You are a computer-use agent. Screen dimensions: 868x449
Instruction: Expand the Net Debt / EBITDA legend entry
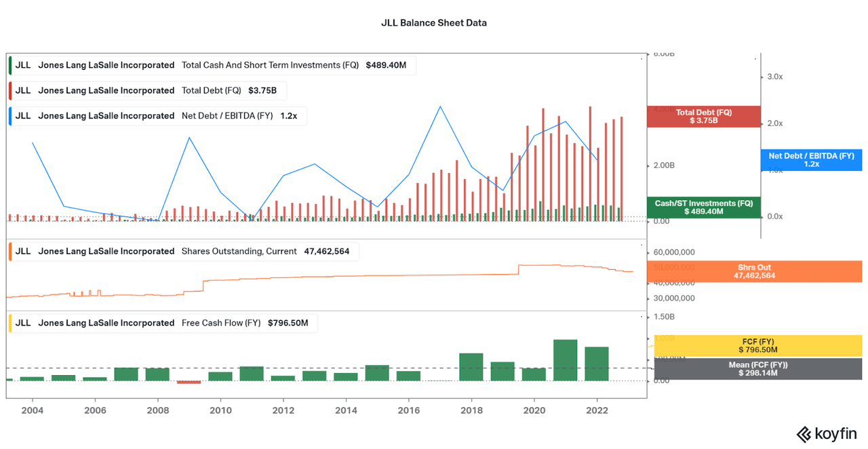pos(227,115)
